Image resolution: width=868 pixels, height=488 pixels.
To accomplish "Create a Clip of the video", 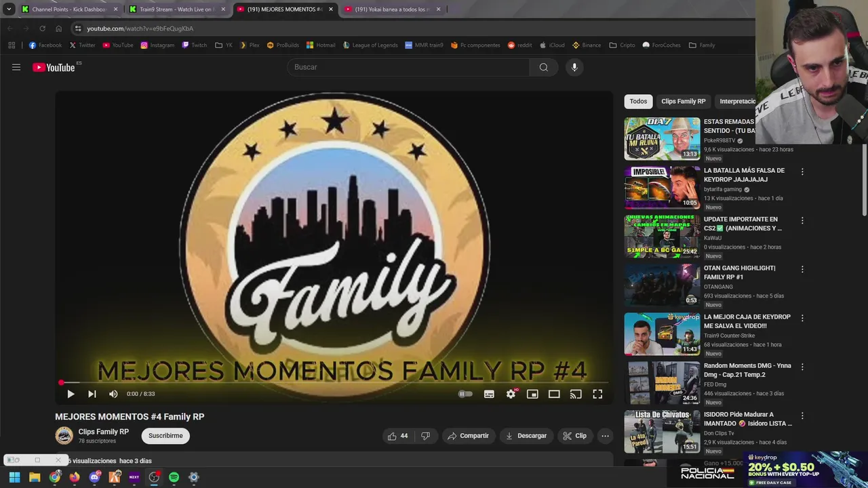I will [574, 436].
